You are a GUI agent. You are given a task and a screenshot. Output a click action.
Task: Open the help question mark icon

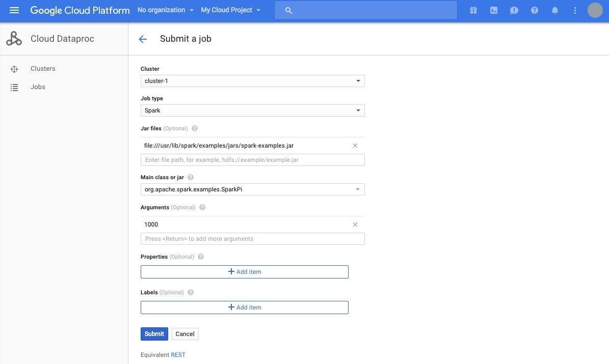[535, 11]
